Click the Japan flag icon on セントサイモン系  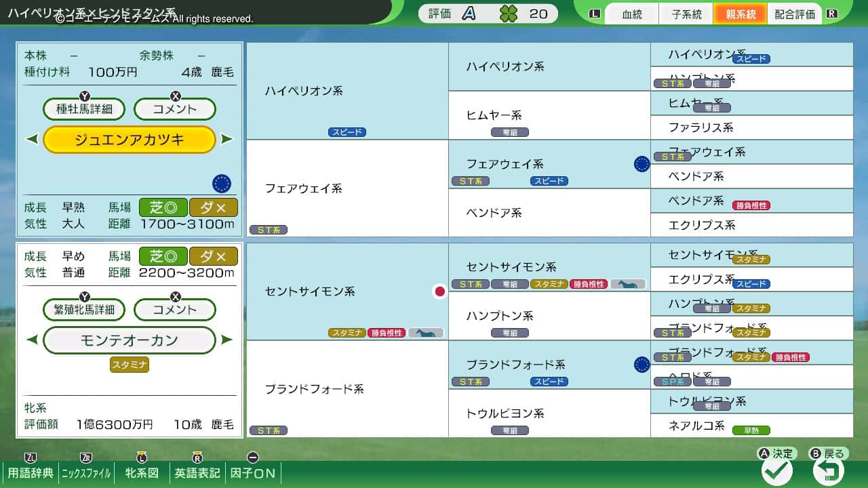pyautogui.click(x=439, y=291)
